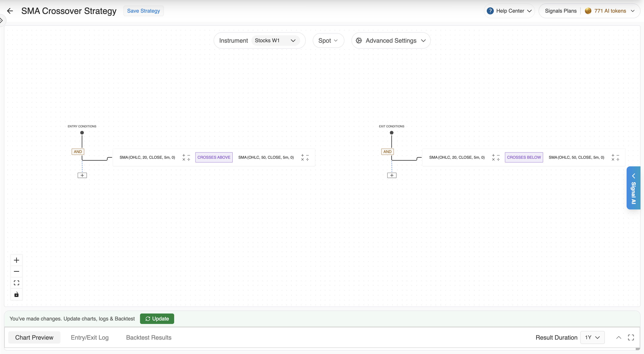This screenshot has height=354, width=644.
Task: Expand the left sidebar chevron
Action: (1, 20)
